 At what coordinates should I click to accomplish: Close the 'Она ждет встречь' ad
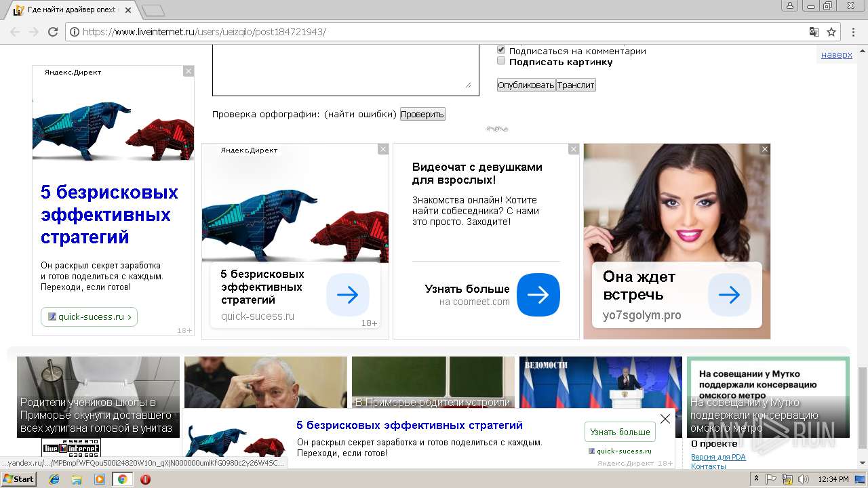(765, 149)
